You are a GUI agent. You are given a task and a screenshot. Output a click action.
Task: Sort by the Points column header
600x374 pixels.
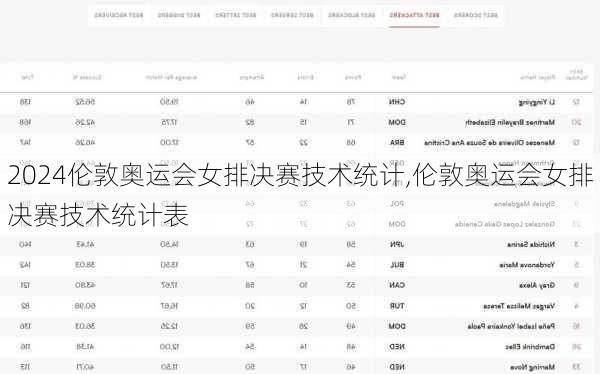[x=353, y=77]
